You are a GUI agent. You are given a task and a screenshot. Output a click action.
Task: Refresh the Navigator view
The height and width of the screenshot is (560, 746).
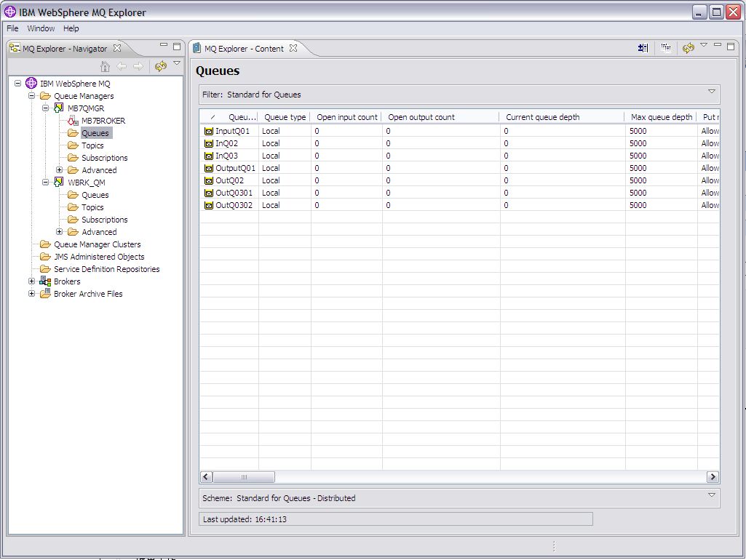(x=161, y=66)
